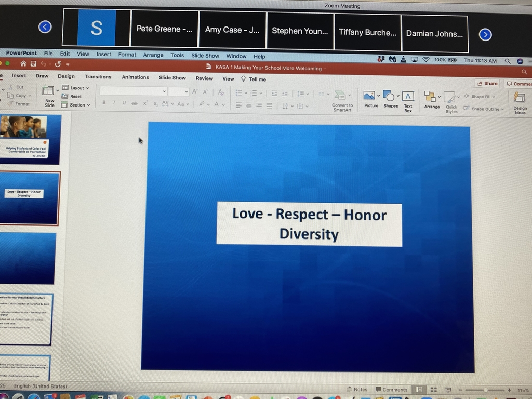Viewport: 532px width, 399px height.
Task: Center the text alignment
Action: click(x=249, y=106)
